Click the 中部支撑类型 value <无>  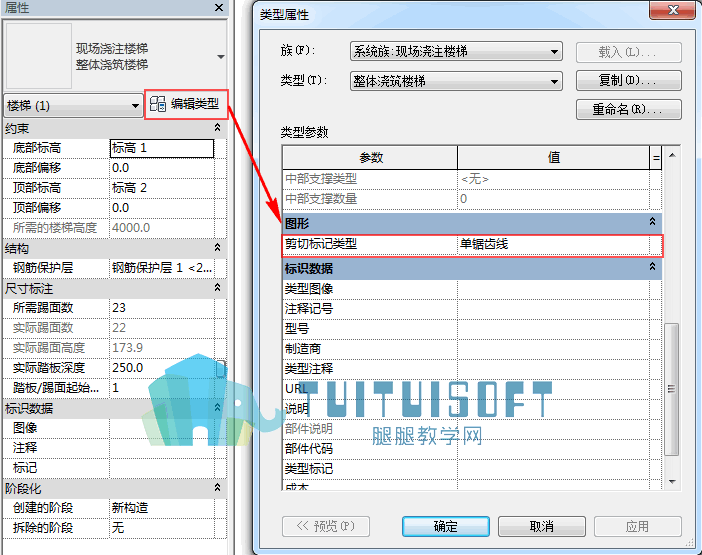(553, 179)
